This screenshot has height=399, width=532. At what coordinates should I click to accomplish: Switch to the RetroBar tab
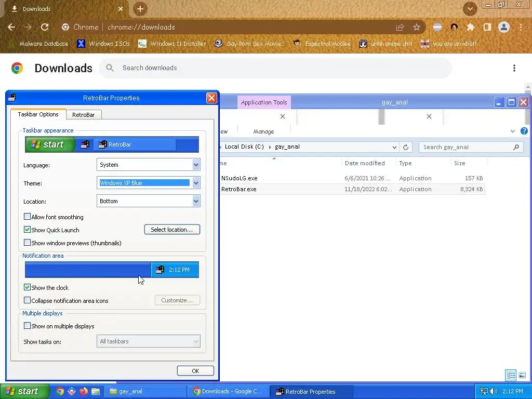pyautogui.click(x=84, y=115)
